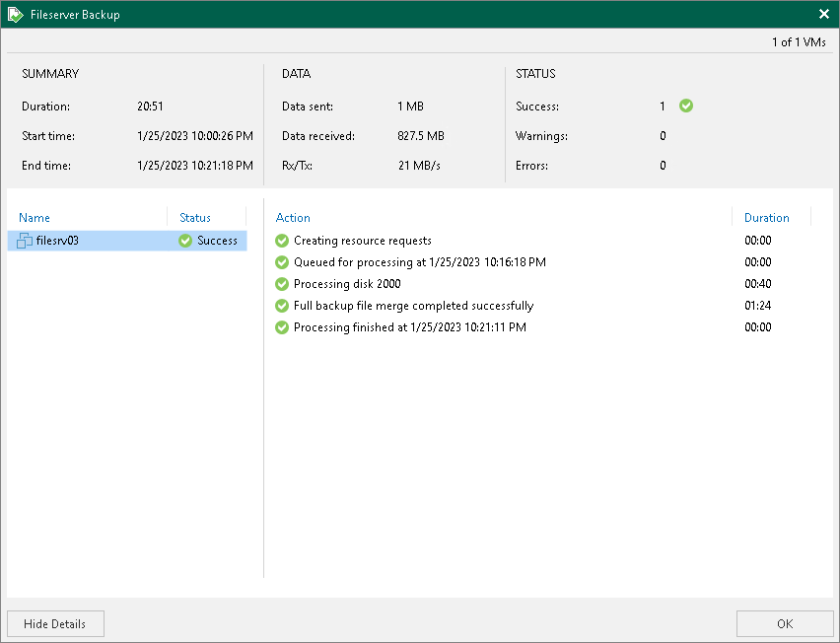
Task: Click the green Success checkmark in Status summary
Action: [686, 107]
